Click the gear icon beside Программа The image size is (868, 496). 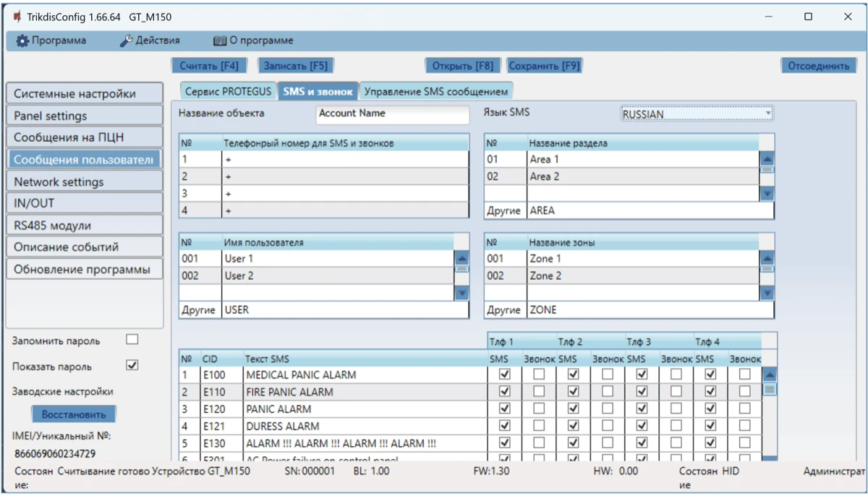pyautogui.click(x=22, y=41)
